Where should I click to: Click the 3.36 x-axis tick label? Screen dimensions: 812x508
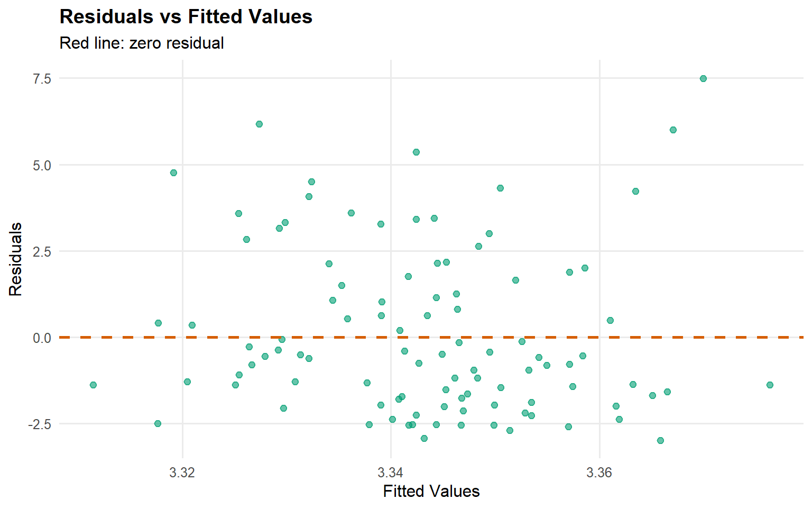(599, 473)
